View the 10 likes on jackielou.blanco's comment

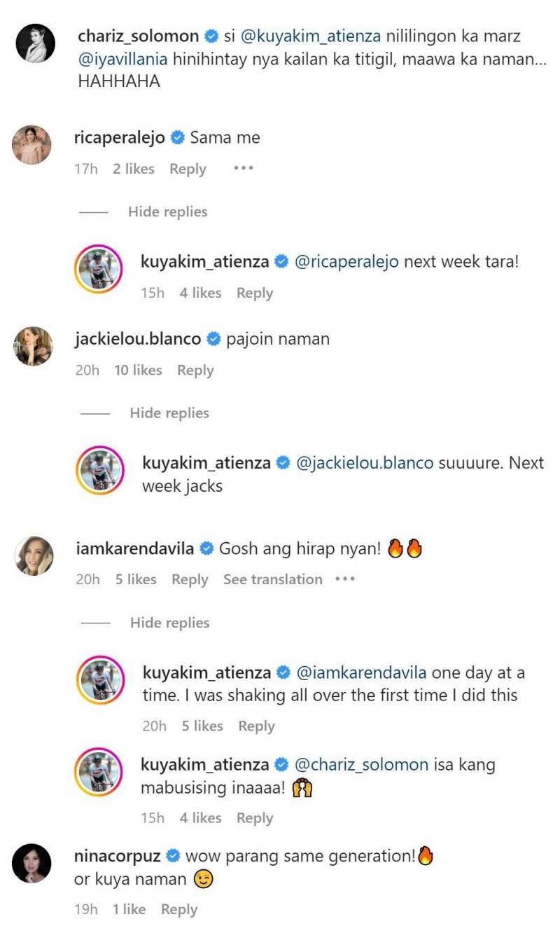138,371
